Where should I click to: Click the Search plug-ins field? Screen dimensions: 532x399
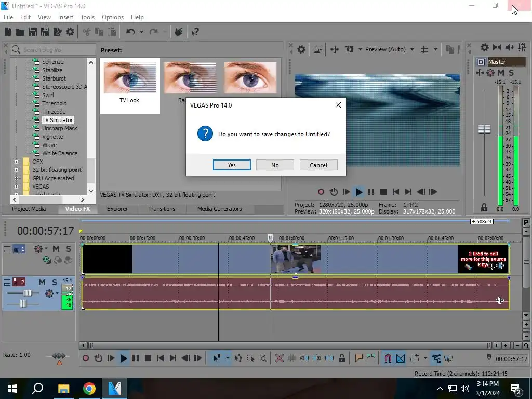(x=54, y=49)
